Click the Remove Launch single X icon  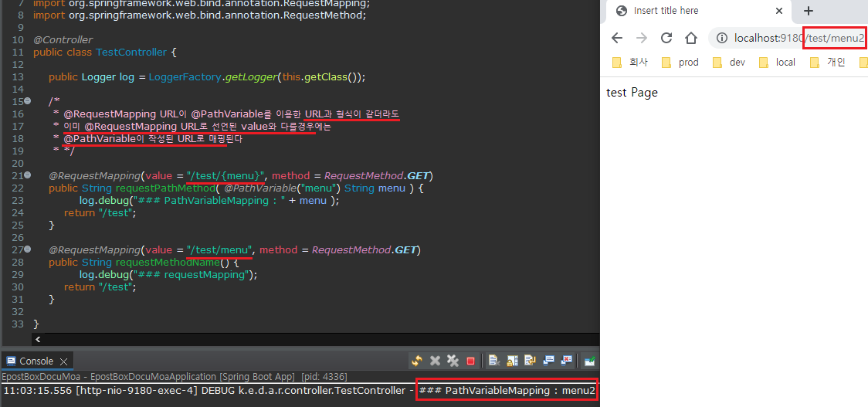[x=435, y=361]
